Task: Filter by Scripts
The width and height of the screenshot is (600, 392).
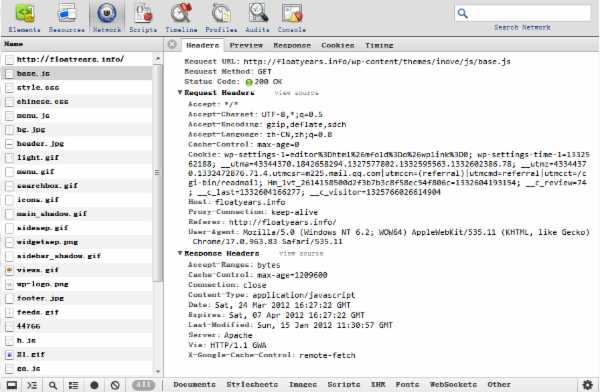Action: click(344, 384)
